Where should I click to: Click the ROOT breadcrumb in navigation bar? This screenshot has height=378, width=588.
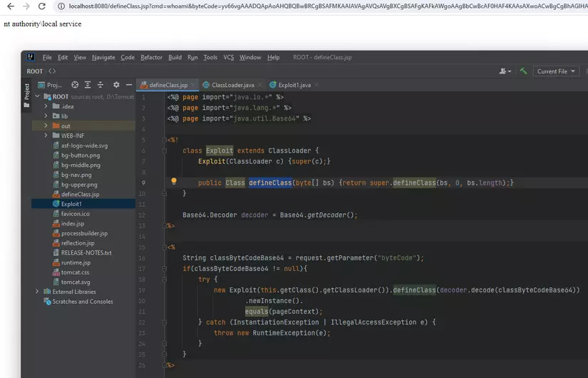click(35, 71)
